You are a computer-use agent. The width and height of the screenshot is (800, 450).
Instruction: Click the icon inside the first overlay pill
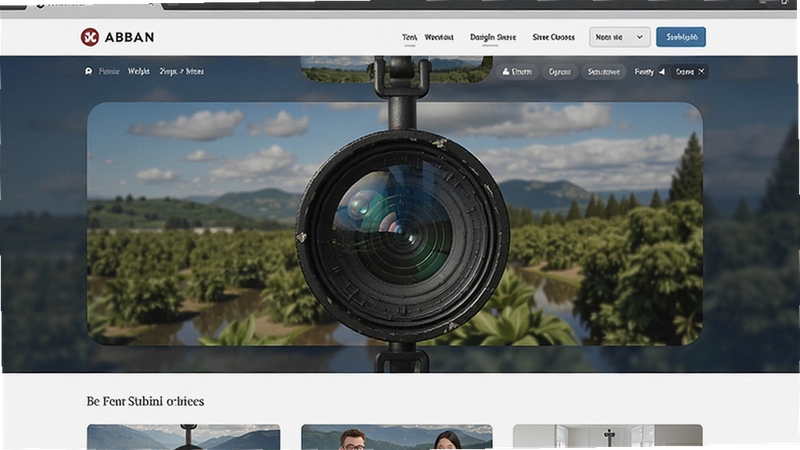click(x=506, y=72)
